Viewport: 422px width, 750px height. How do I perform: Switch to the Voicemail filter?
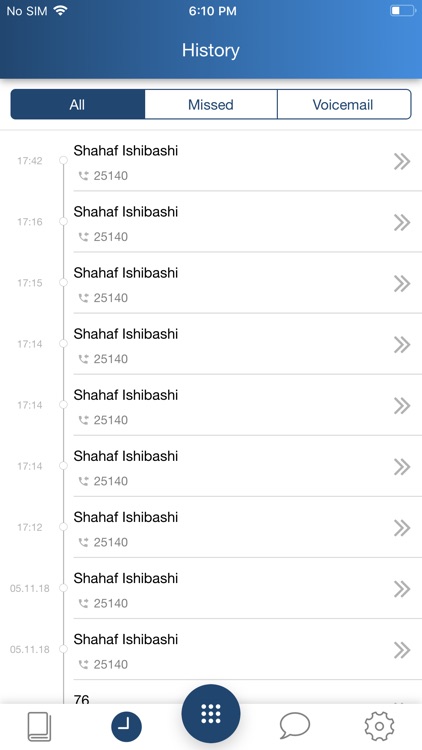tap(344, 104)
